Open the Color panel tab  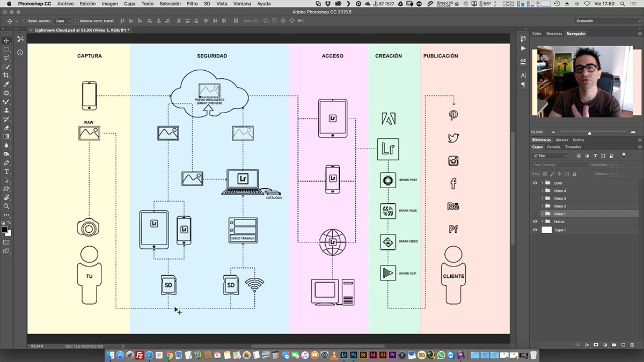coord(537,33)
